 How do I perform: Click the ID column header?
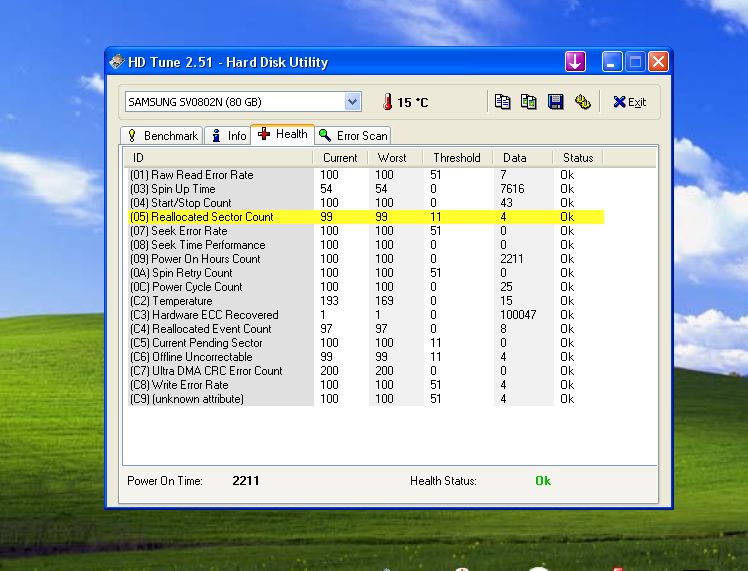[x=219, y=158]
